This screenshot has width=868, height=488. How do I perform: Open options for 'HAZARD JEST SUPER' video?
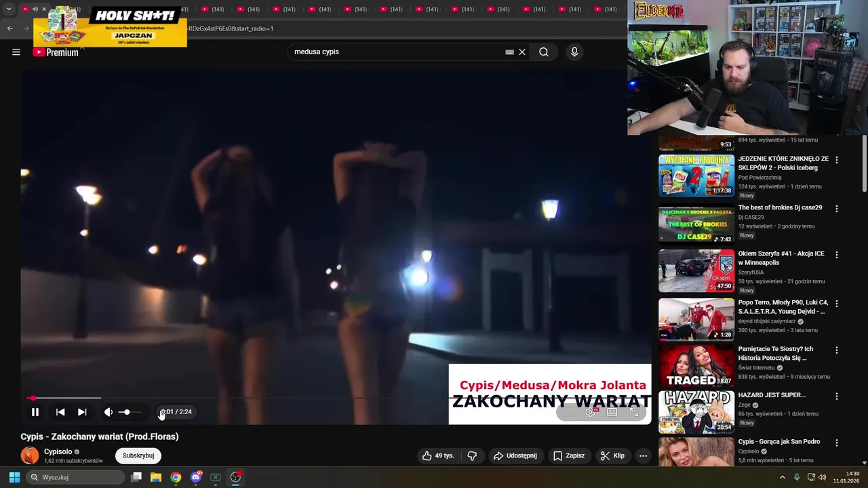click(x=837, y=396)
